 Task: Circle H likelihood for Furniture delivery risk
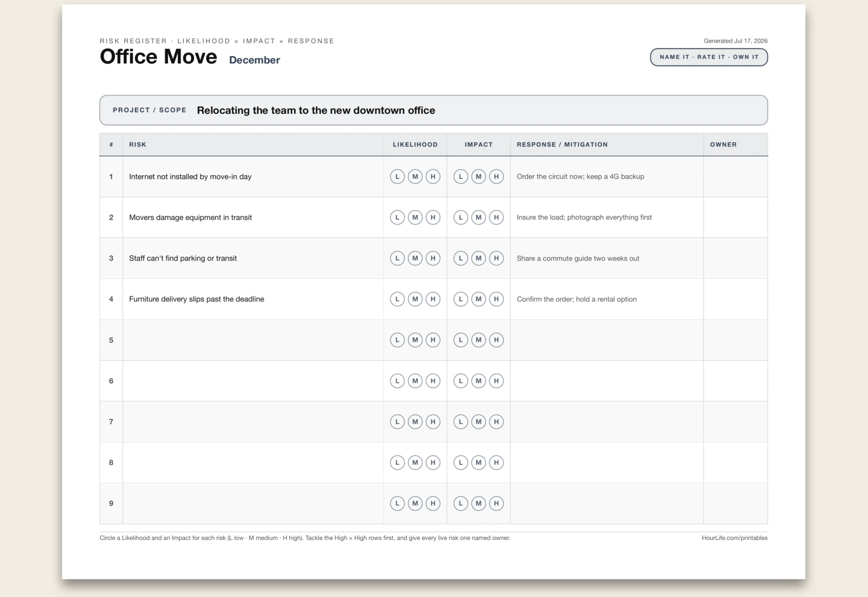pos(433,299)
